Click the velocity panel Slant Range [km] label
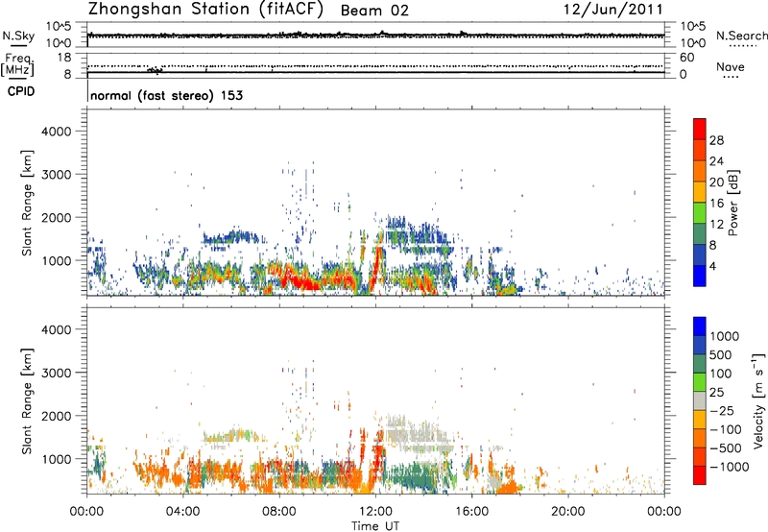 point(27,401)
